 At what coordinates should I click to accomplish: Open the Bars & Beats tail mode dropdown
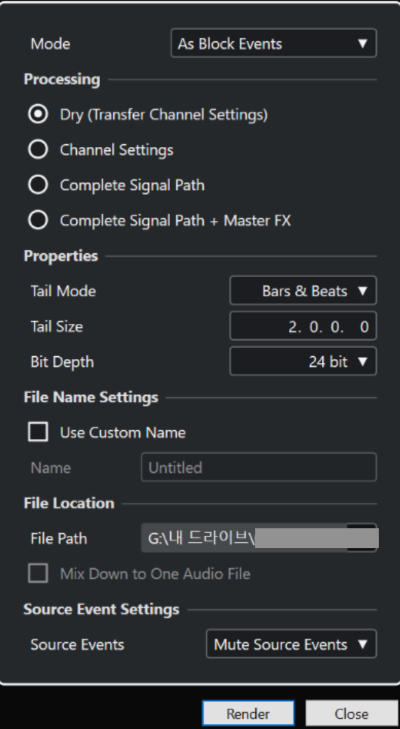pos(303,291)
